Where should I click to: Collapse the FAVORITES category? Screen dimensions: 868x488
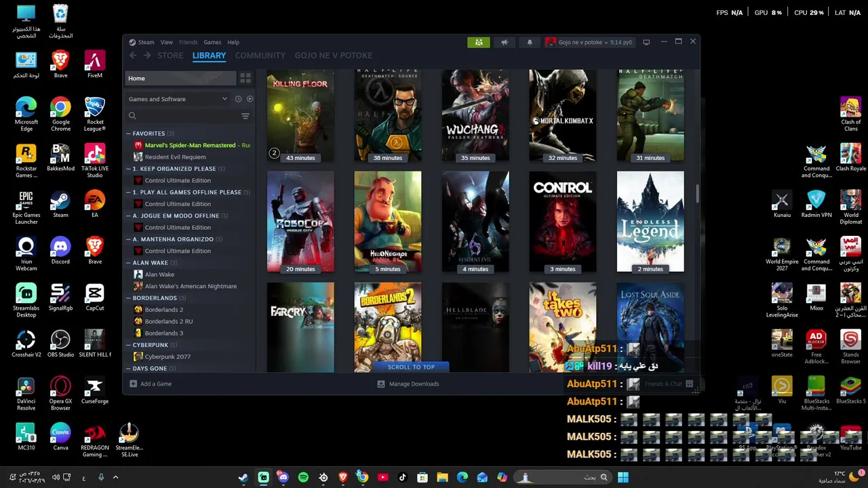pos(128,134)
